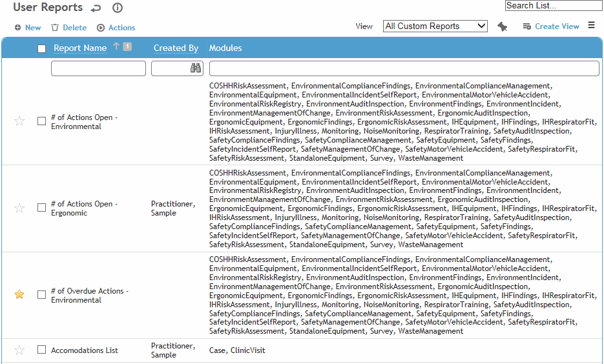
Task: Click the Actions play-circle icon
Action: (x=101, y=28)
